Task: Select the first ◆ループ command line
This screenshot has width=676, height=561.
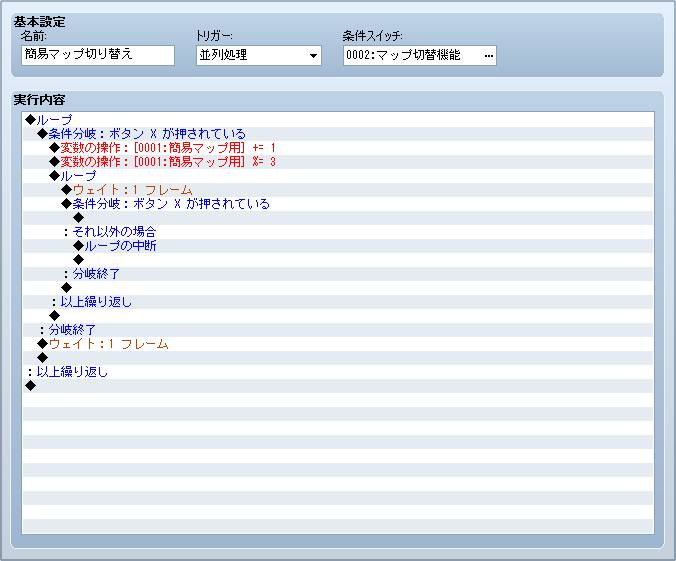Action: pos(338,119)
